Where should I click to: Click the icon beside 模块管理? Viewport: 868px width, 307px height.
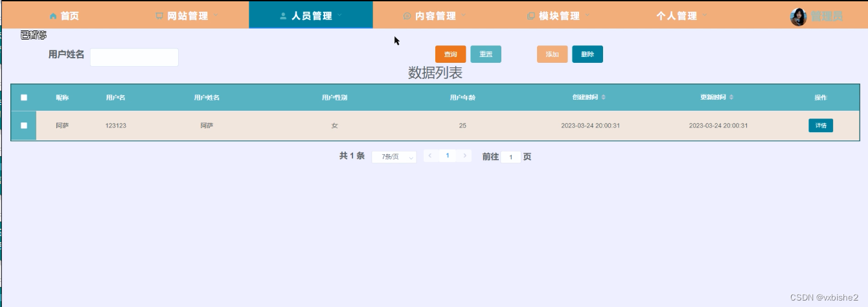click(x=531, y=16)
